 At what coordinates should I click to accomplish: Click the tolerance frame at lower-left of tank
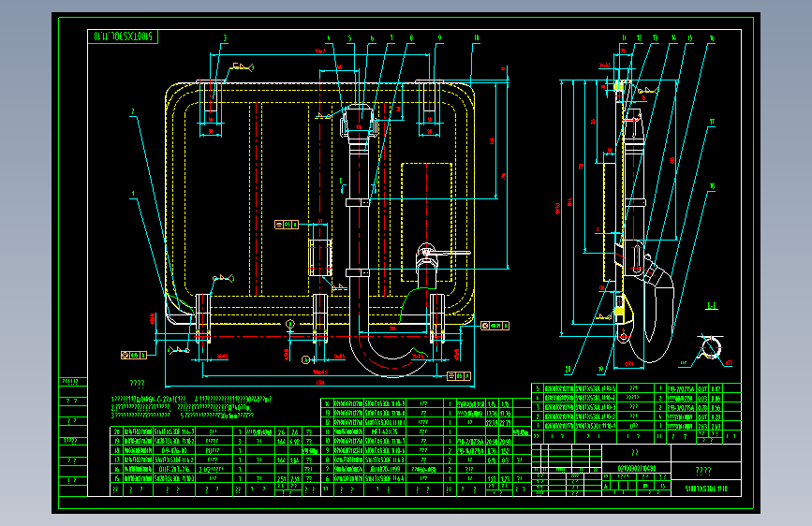pos(134,355)
